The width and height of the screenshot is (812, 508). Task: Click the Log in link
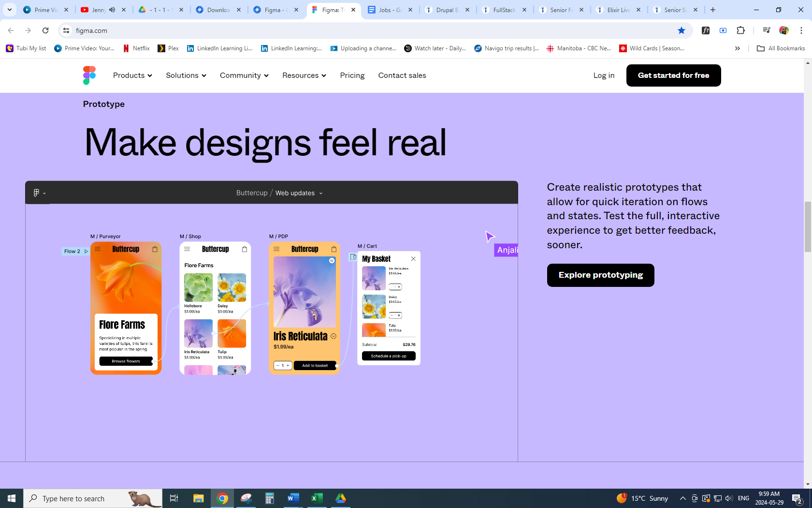click(x=604, y=75)
